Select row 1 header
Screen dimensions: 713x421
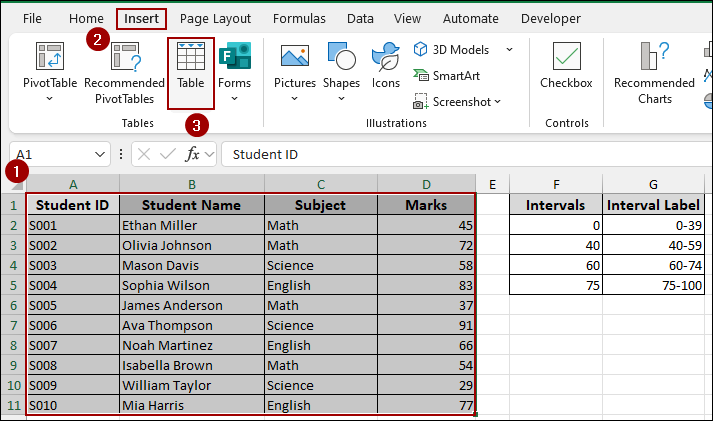13,205
